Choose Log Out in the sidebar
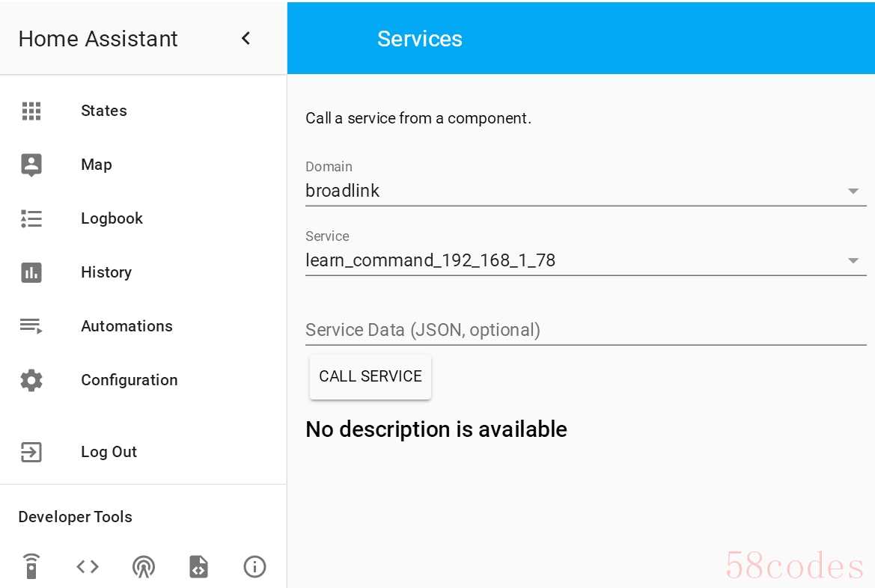875x588 pixels. pyautogui.click(x=109, y=452)
